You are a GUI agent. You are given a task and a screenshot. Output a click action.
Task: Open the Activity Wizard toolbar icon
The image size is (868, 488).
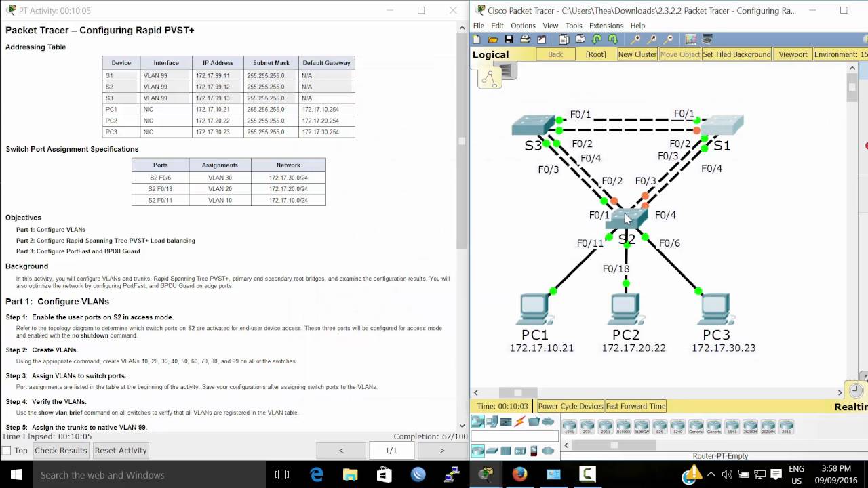(x=541, y=39)
